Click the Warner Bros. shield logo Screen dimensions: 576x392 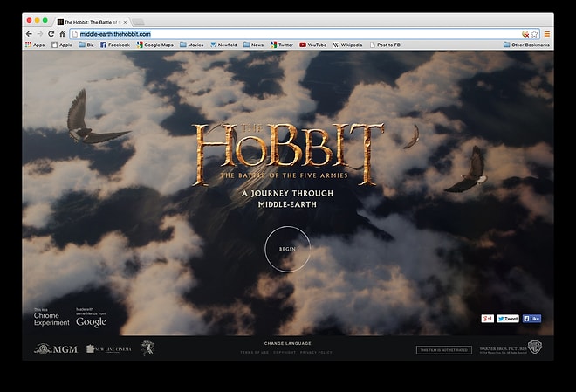tap(535, 347)
